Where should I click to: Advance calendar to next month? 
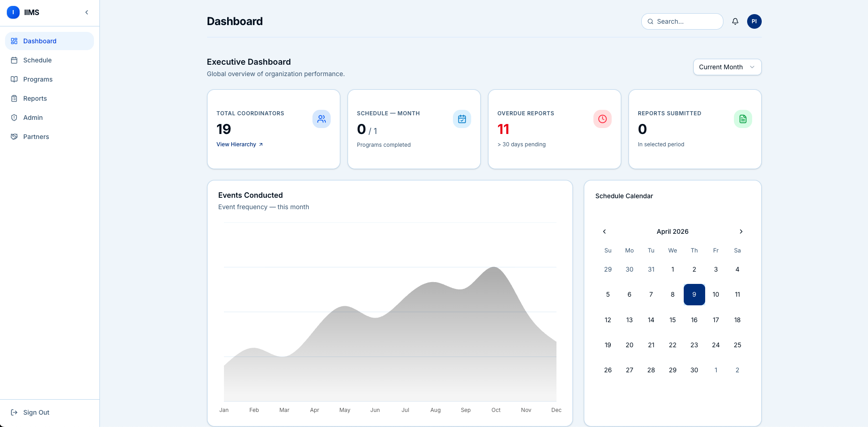tap(741, 232)
